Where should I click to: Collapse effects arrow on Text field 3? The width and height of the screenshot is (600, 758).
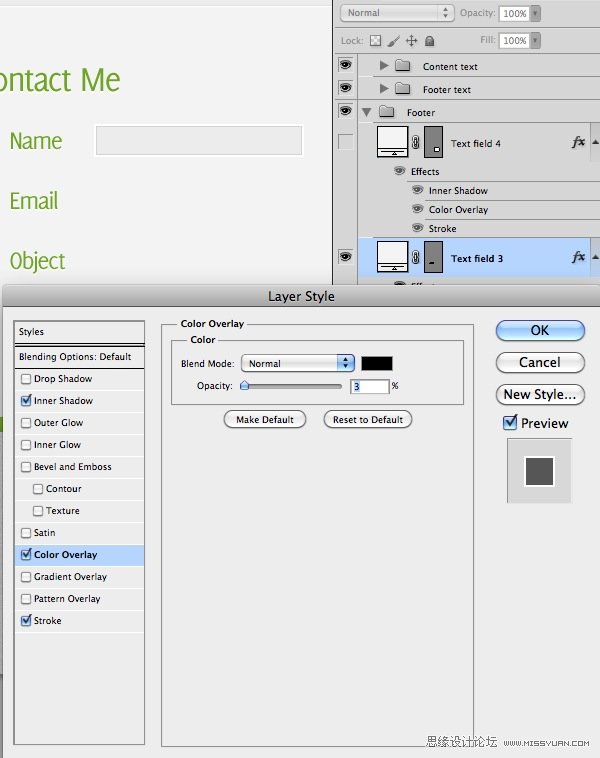tap(595, 257)
